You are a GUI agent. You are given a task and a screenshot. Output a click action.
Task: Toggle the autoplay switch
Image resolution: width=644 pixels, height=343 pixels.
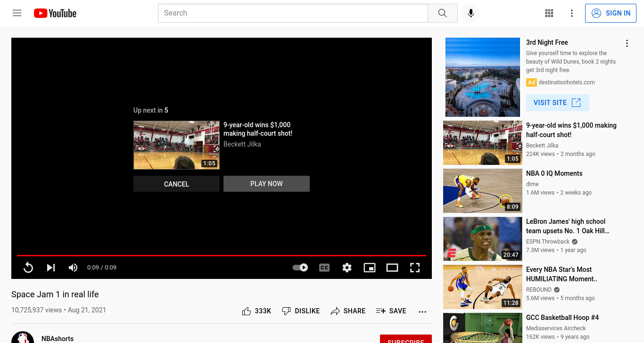coord(300,268)
